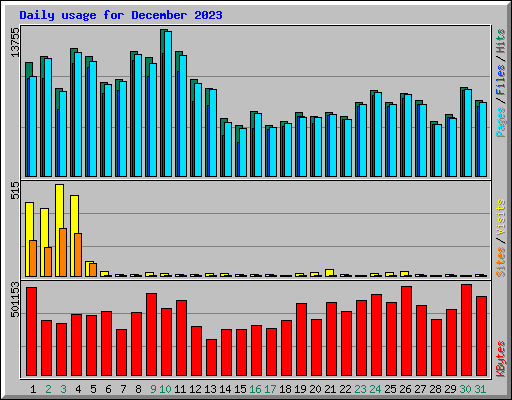Click day label 30 on the x-axis

point(465,389)
